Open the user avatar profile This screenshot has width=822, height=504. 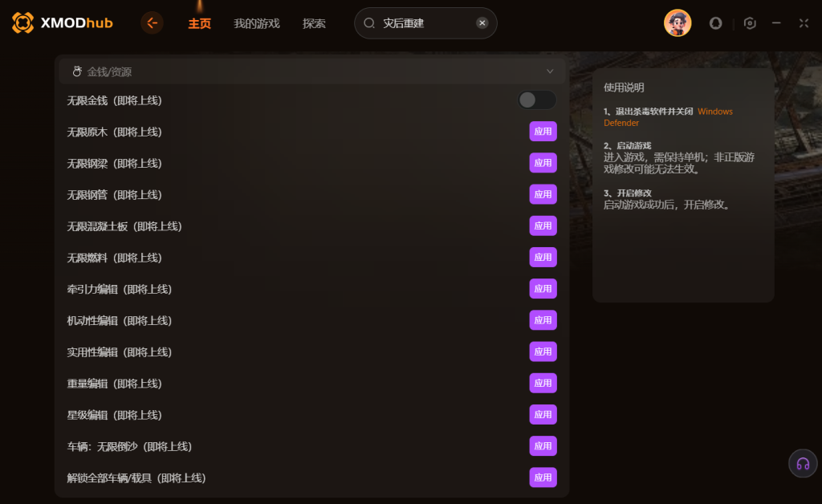pos(678,23)
